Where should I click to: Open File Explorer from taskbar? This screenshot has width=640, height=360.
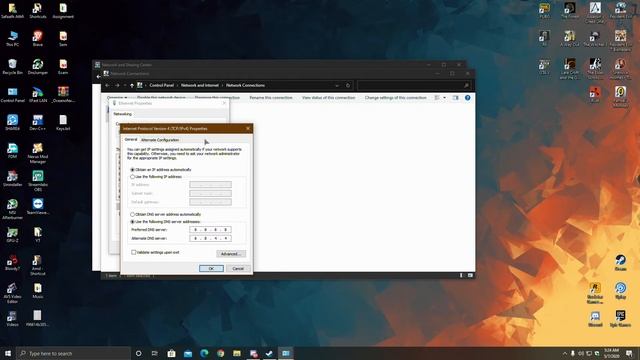pos(237,353)
